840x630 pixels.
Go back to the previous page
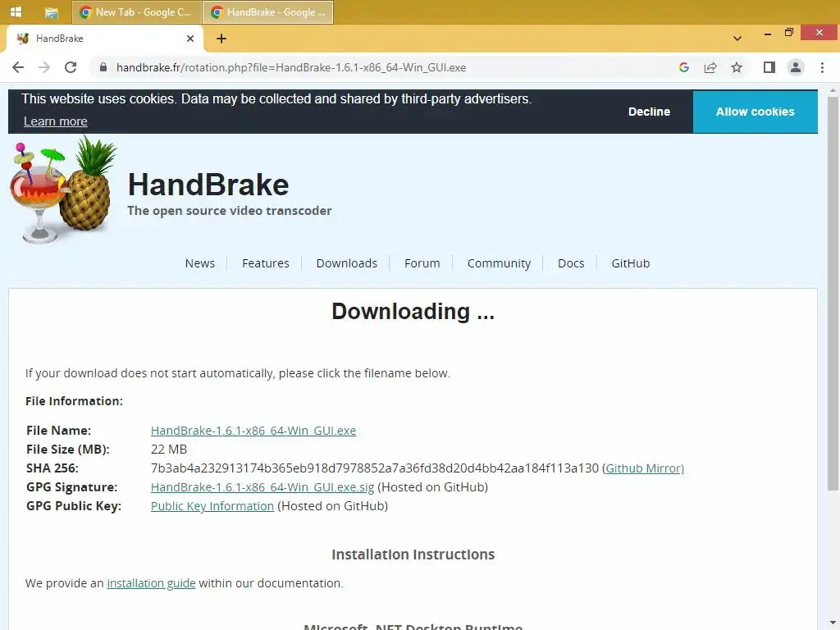pos(18,67)
